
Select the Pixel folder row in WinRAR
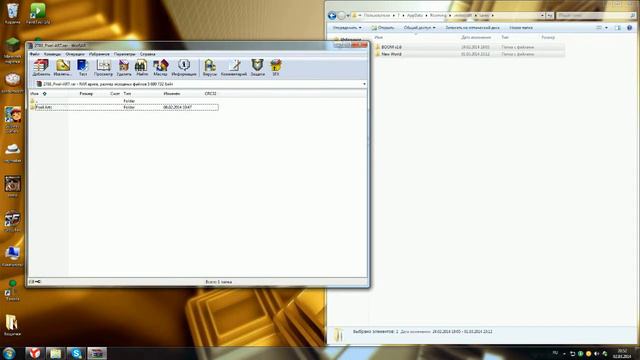(x=124, y=107)
